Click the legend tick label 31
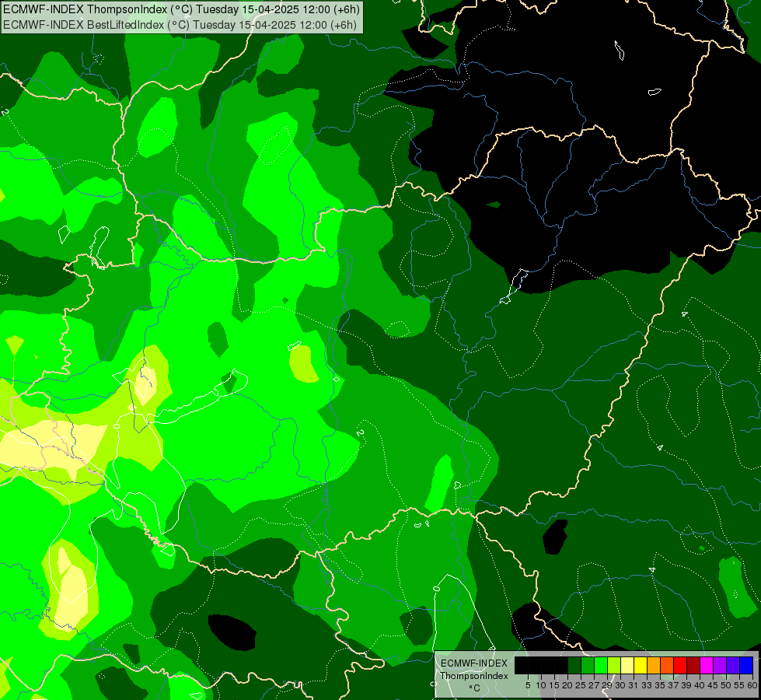 pos(634,685)
